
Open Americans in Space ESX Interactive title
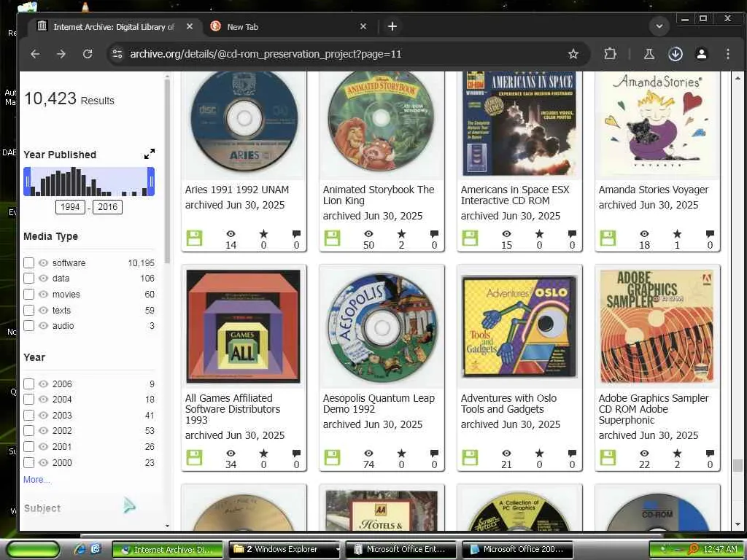(x=514, y=195)
